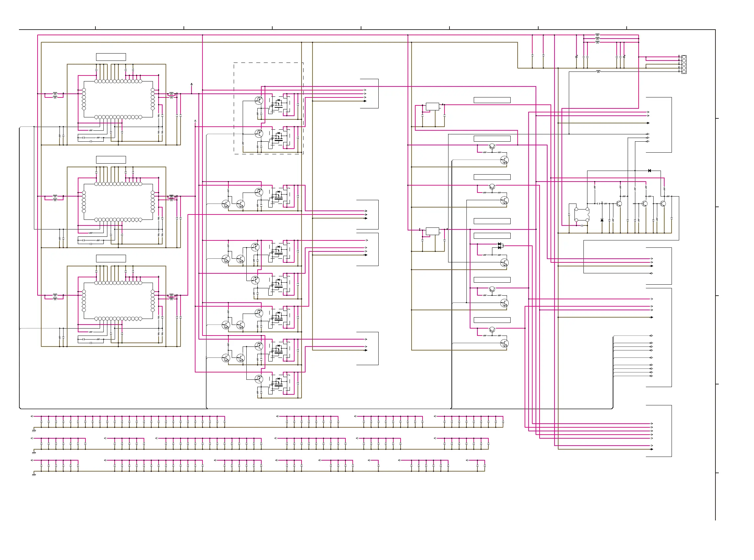The width and height of the screenshot is (754, 560).
Task: Click the lower small regulator box
Action: (433, 231)
